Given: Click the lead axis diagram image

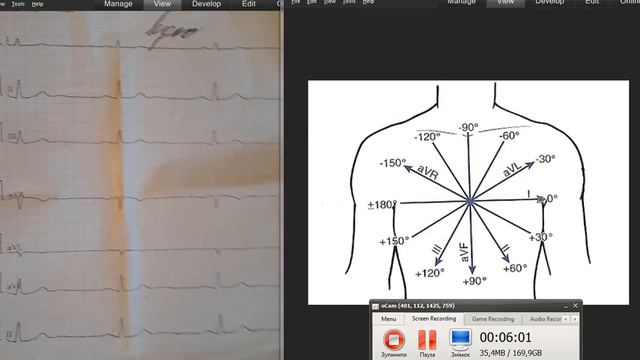Looking at the screenshot, I should tap(468, 192).
